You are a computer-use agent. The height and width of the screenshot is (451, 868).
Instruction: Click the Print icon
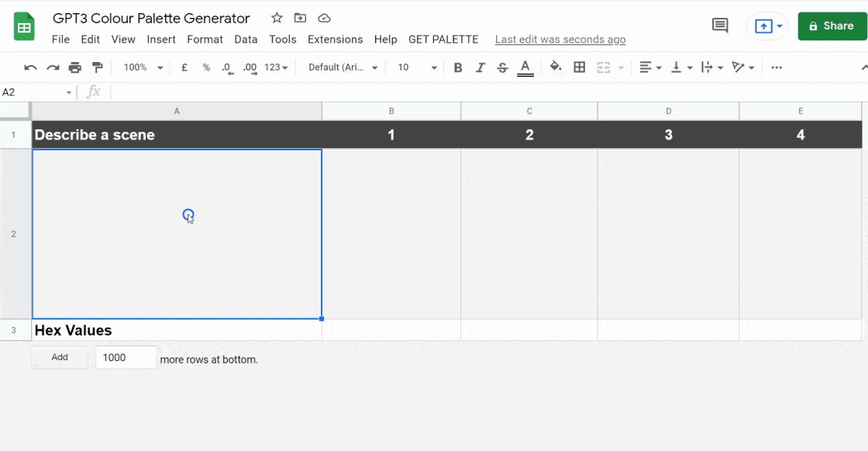click(x=75, y=68)
